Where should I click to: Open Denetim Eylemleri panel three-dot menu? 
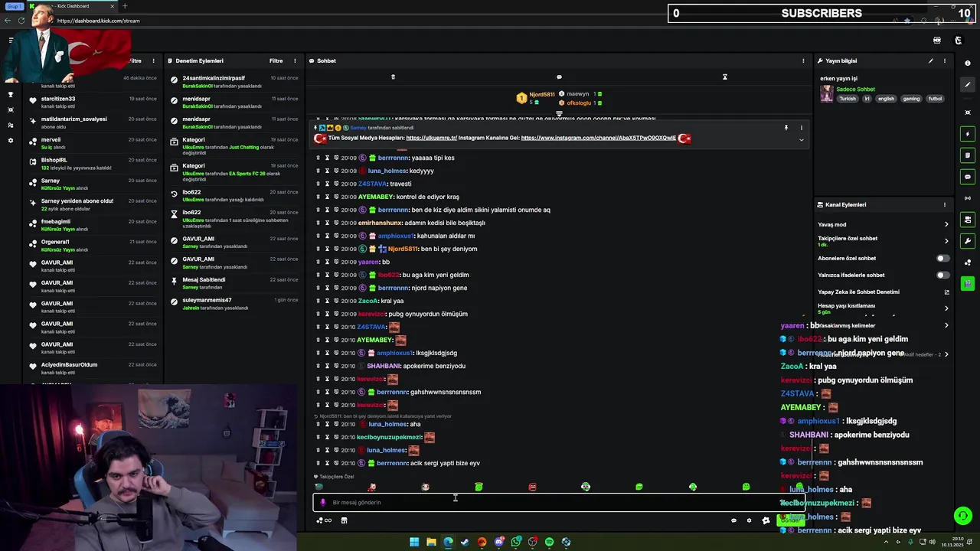[x=295, y=60]
